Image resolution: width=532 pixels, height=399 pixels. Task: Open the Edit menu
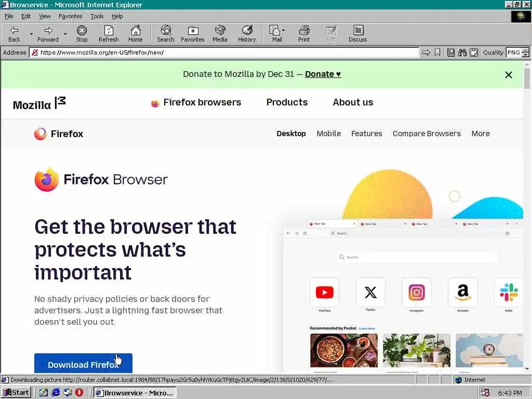(x=26, y=16)
